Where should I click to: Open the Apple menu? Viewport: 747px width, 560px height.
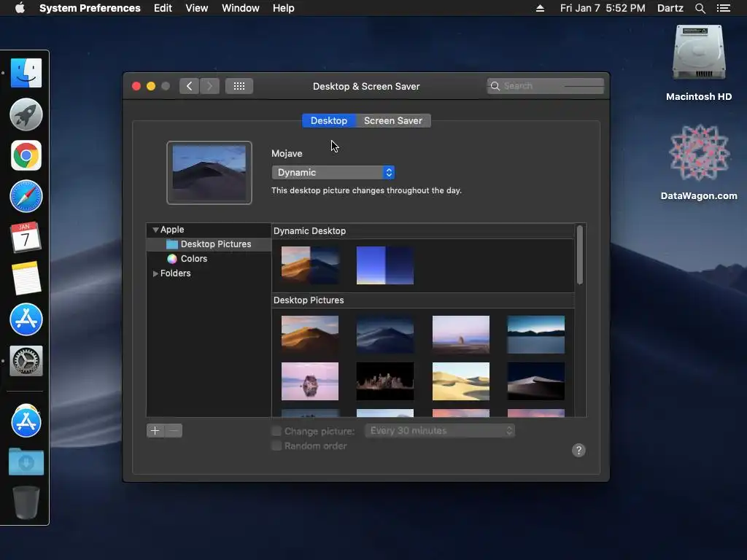click(20, 8)
